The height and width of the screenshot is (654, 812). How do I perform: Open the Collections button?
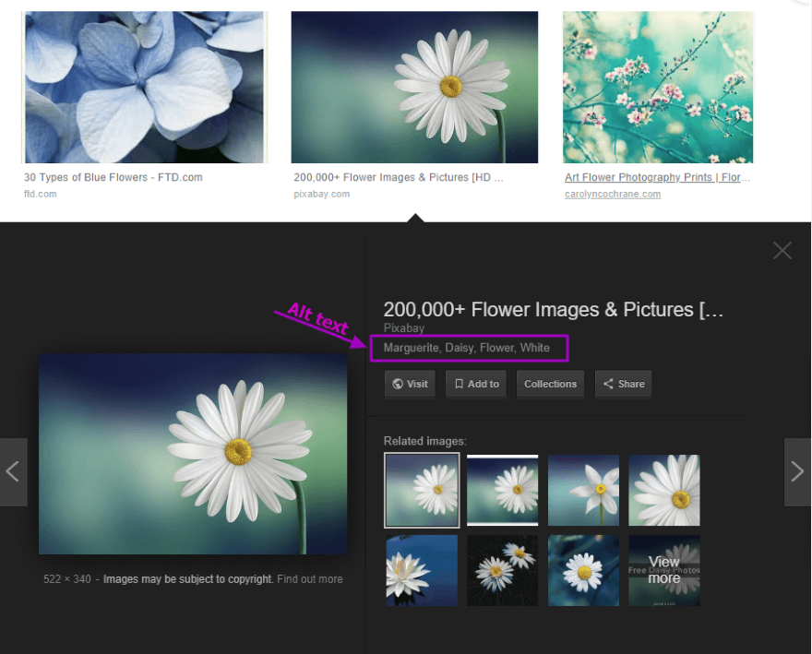pos(550,384)
